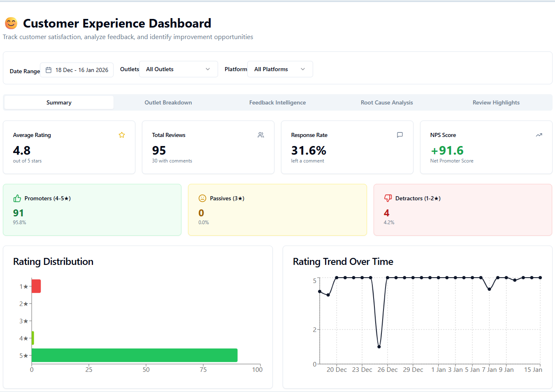The height and width of the screenshot is (392, 555).
Task: Expand the All Platforms dropdown
Action: 280,69
